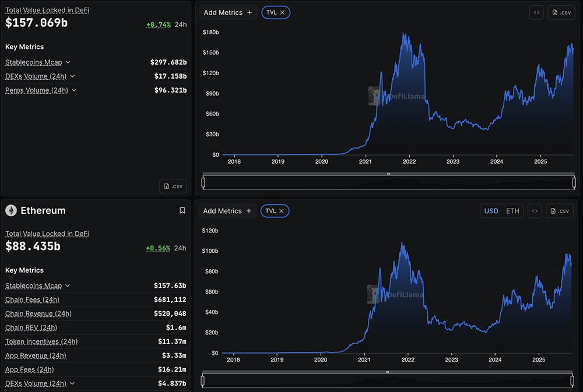Screen dimensions: 583x392
Task: Expand DEXs Volume (24h) in the top panel
Action: tap(72, 76)
